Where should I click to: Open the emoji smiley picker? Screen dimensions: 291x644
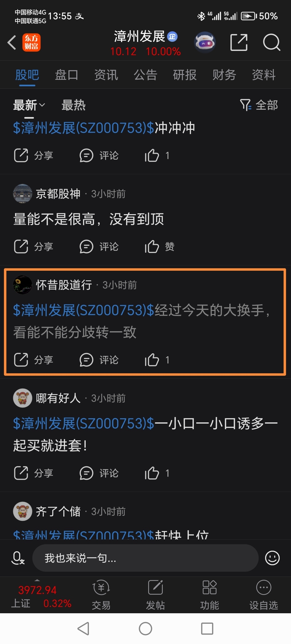coord(272,558)
